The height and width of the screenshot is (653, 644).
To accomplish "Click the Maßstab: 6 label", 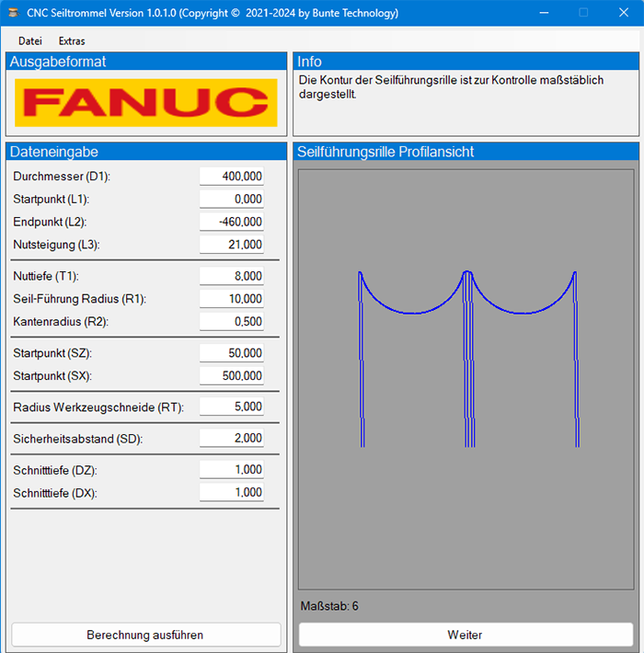I will 329,606.
